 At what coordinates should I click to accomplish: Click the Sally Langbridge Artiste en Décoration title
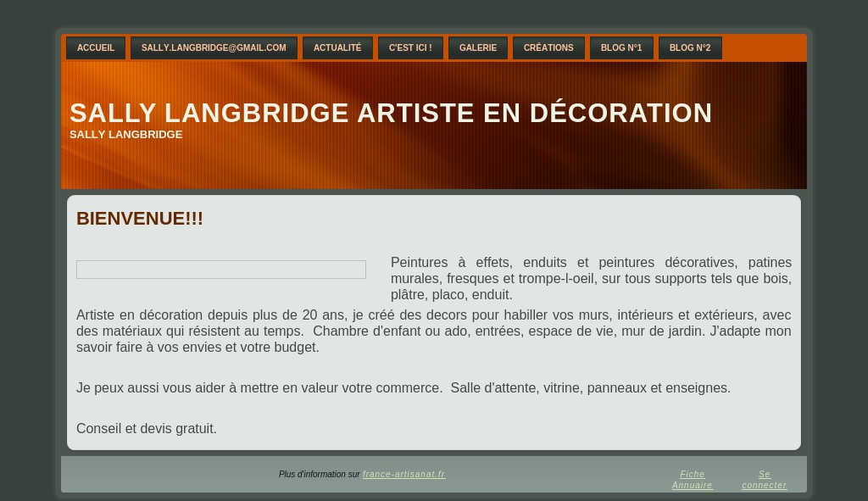tap(391, 113)
